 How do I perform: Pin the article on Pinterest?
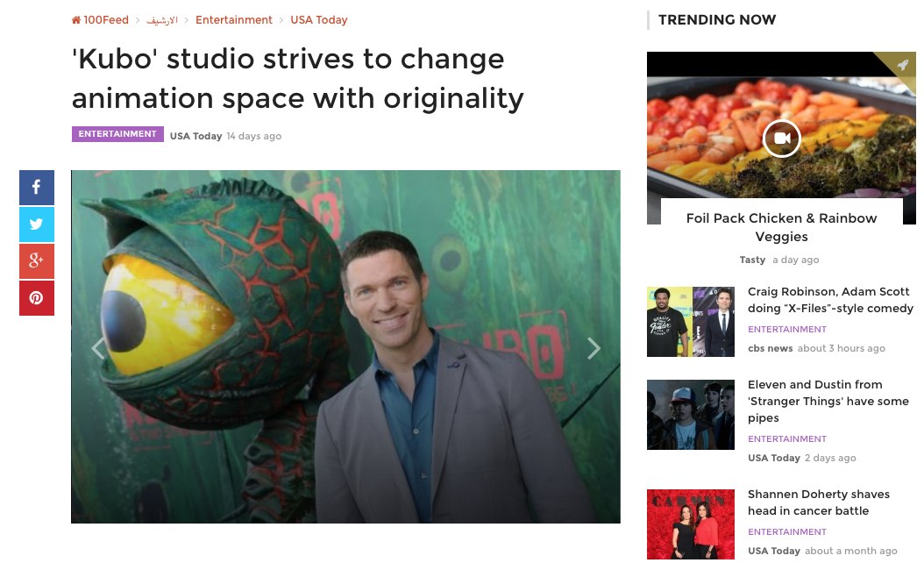[x=37, y=297]
